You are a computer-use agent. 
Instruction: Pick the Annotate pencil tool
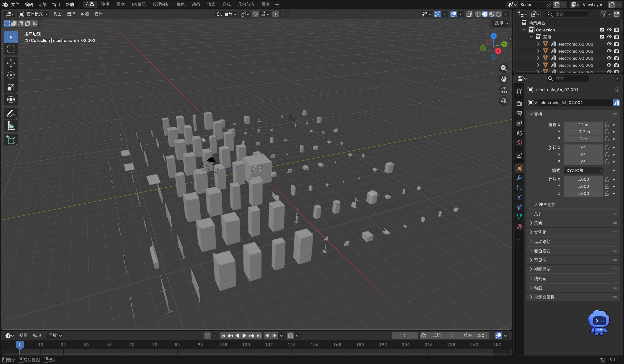coord(11,114)
